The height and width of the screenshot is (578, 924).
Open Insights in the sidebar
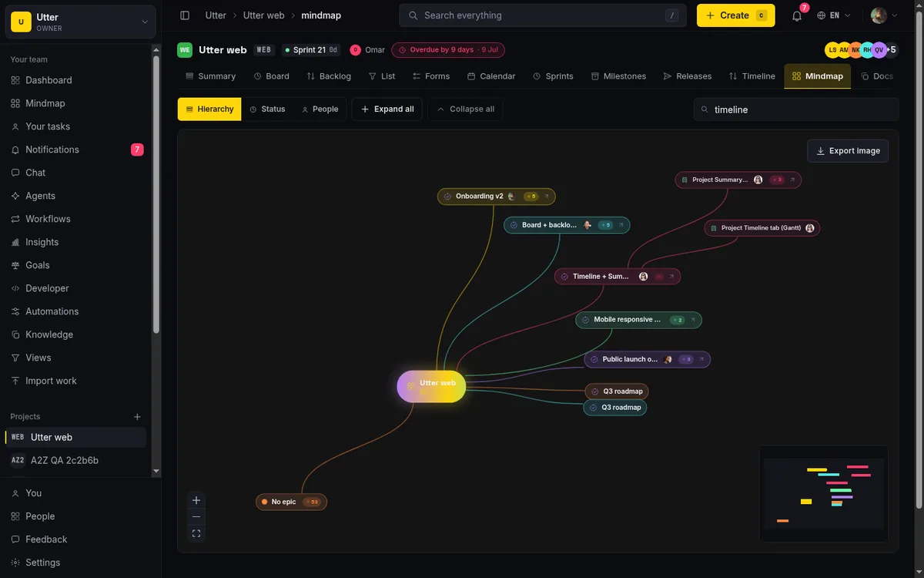click(75, 242)
